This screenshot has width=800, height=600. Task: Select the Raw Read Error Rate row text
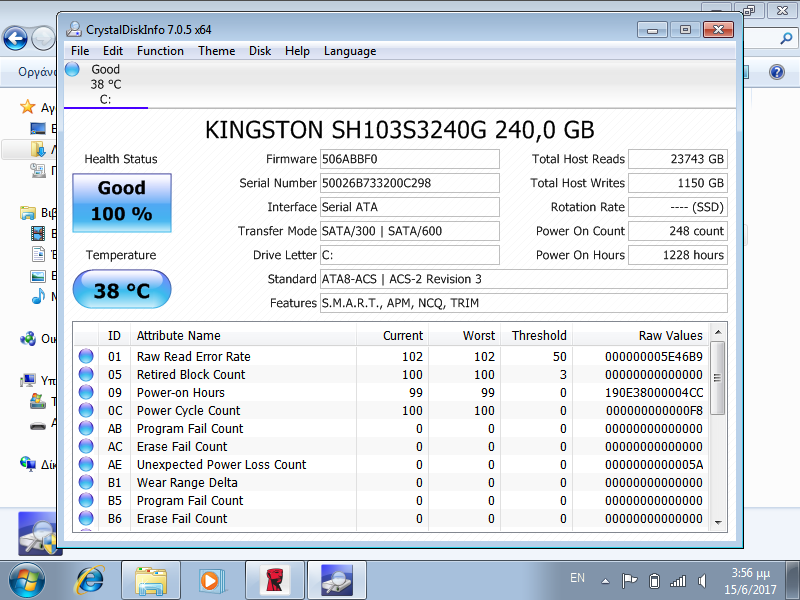coord(193,356)
